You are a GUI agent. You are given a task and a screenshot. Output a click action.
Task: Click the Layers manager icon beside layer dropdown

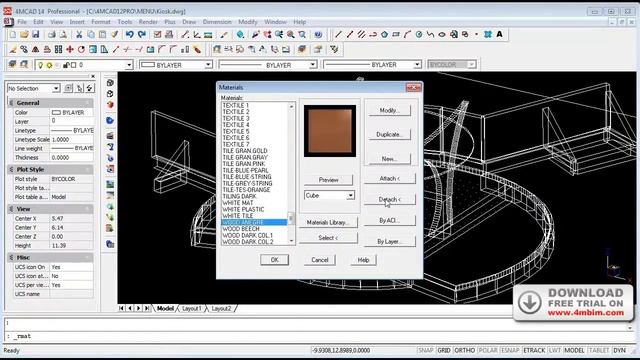13,64
